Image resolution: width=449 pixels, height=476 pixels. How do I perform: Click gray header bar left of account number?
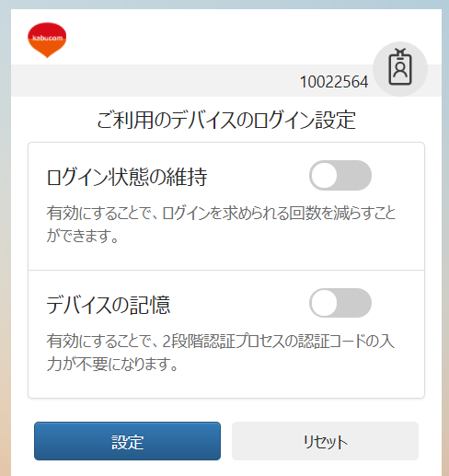coord(154,81)
